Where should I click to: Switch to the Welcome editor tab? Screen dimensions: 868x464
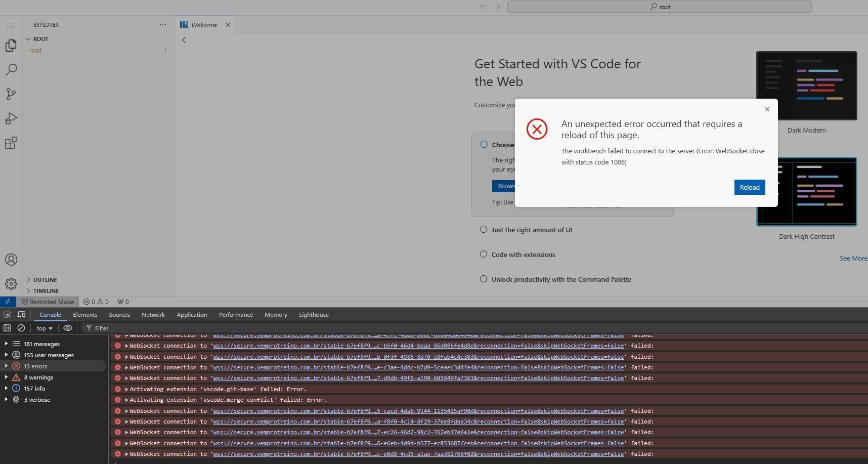(x=204, y=25)
